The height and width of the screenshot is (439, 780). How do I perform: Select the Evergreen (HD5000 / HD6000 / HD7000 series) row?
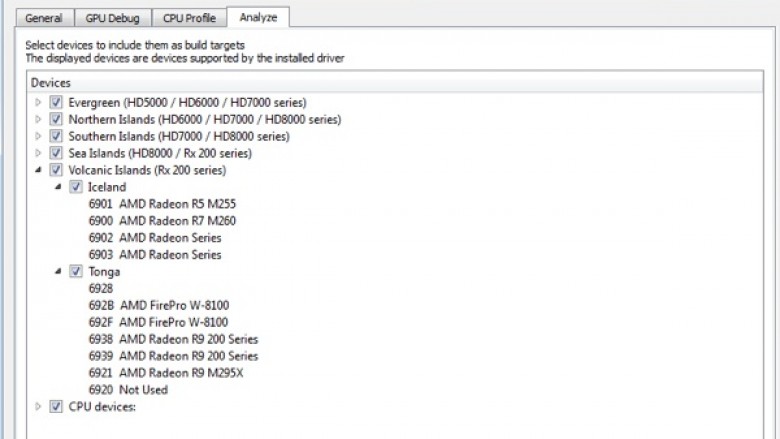(187, 102)
